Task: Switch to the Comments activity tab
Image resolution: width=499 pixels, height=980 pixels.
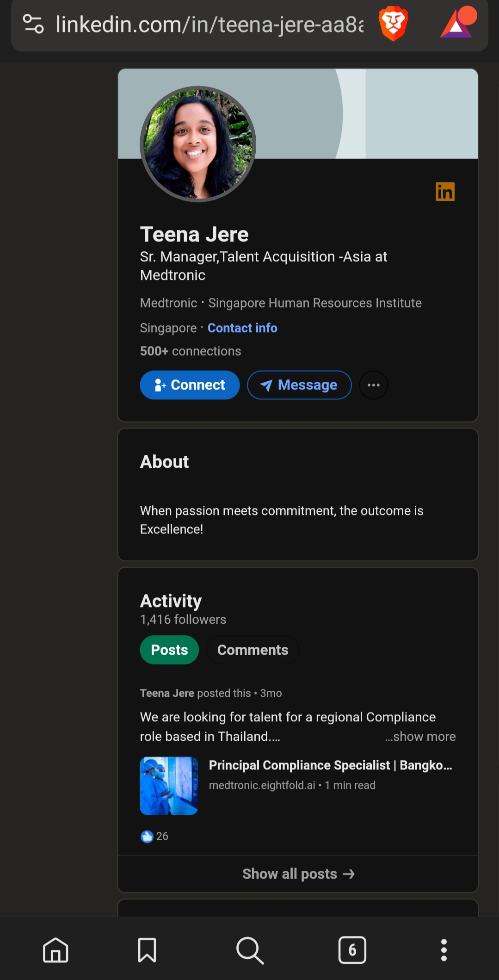Action: [x=253, y=650]
